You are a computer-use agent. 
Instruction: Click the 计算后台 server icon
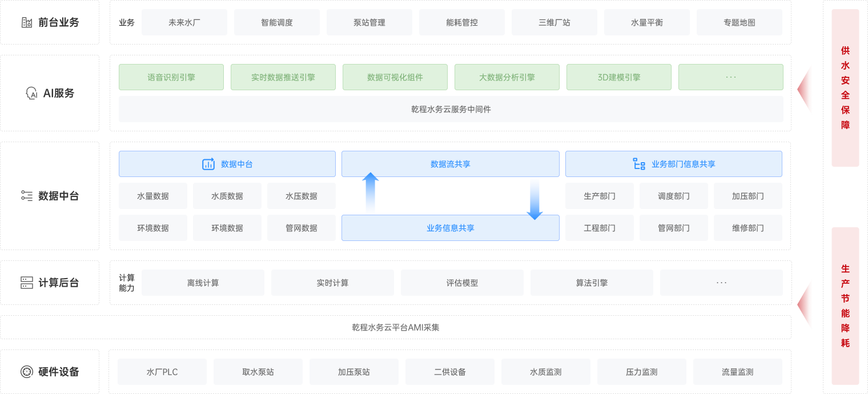pyautogui.click(x=27, y=283)
